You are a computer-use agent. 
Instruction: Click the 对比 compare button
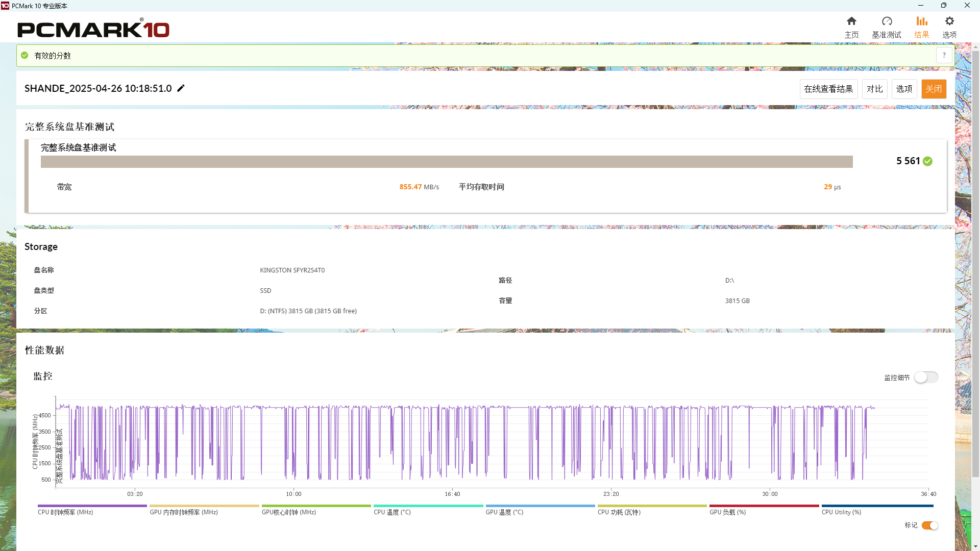click(x=874, y=89)
